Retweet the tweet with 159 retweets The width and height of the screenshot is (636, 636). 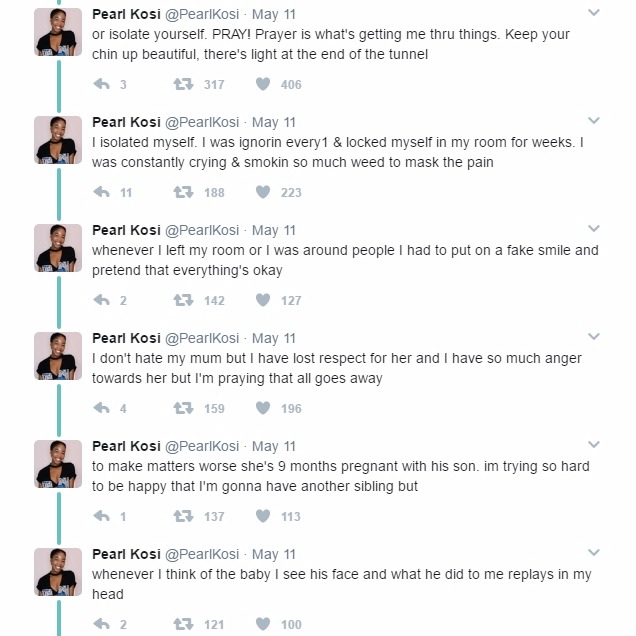(x=183, y=408)
